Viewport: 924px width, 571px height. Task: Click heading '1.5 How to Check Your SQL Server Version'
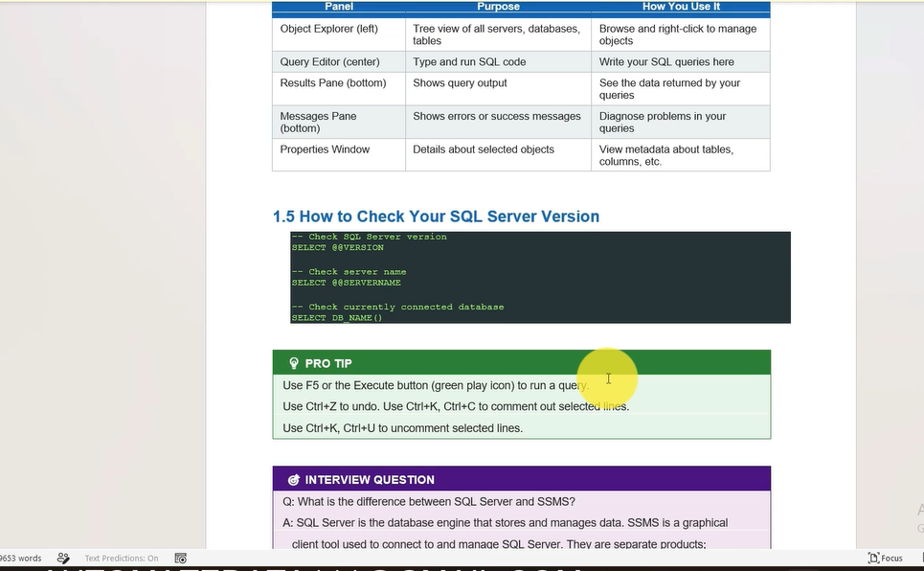coord(436,217)
